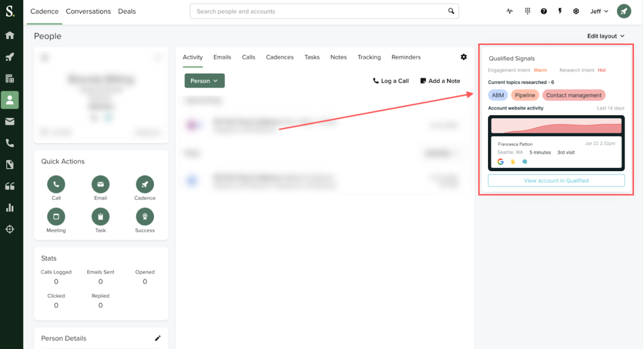644x349 pixels.
Task: Click the search magnifier icon
Action: point(451,11)
